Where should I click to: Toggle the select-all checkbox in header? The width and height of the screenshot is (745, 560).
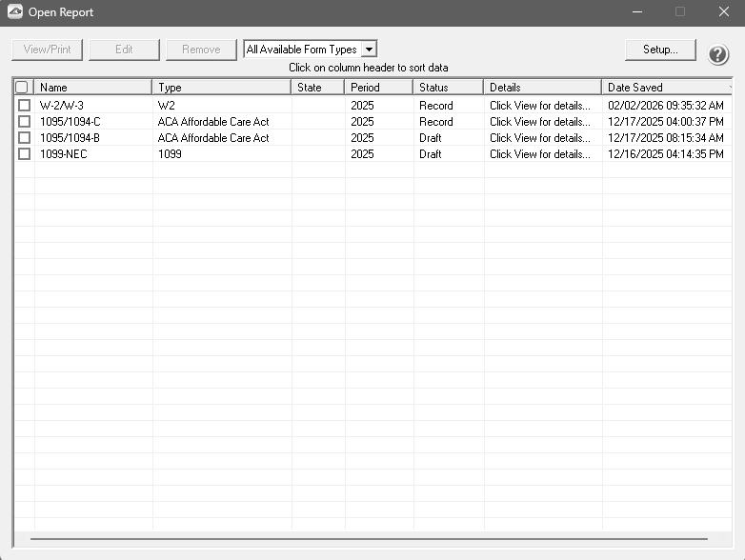(x=22, y=88)
